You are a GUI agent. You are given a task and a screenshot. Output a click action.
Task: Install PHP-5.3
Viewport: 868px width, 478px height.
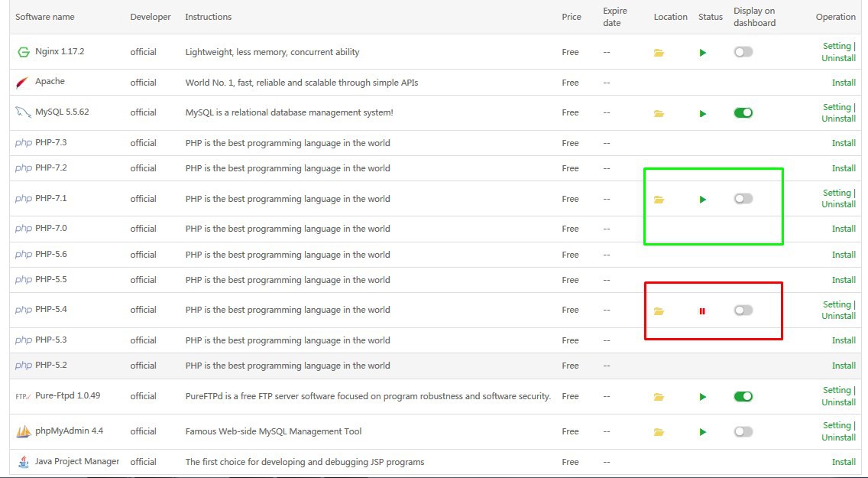tap(844, 340)
